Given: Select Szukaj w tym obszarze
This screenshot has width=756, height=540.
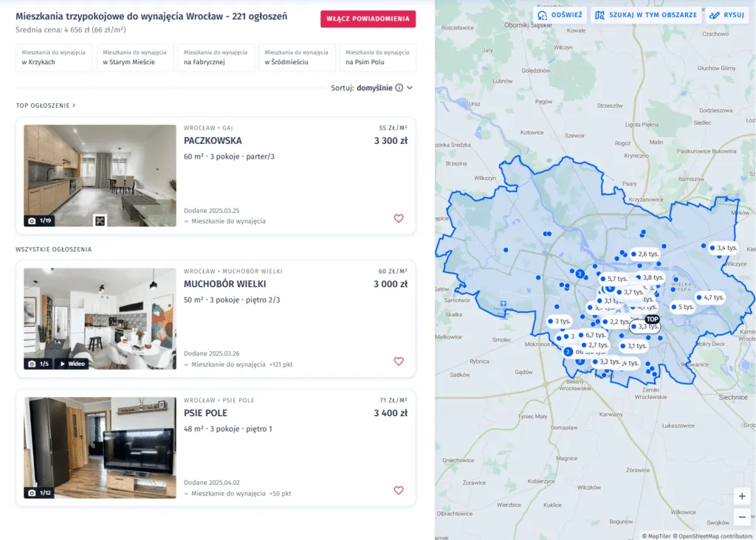Looking at the screenshot, I should click(646, 15).
